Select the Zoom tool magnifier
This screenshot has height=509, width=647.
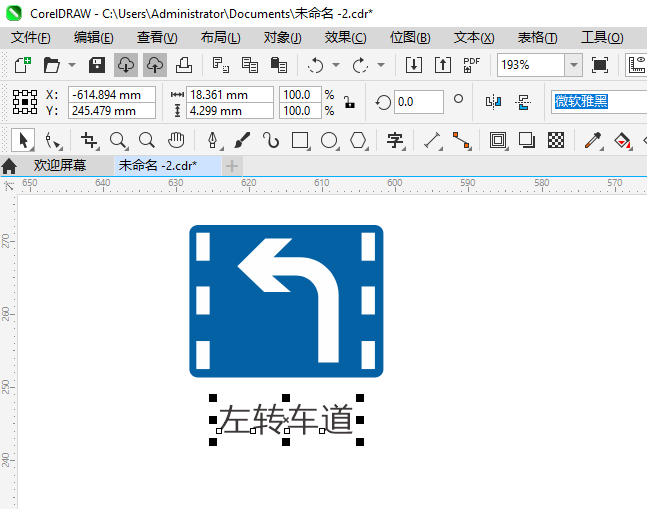(118, 140)
